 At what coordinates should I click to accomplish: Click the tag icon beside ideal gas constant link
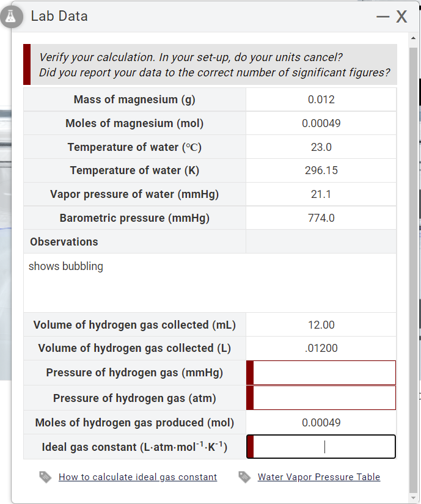pos(45,477)
